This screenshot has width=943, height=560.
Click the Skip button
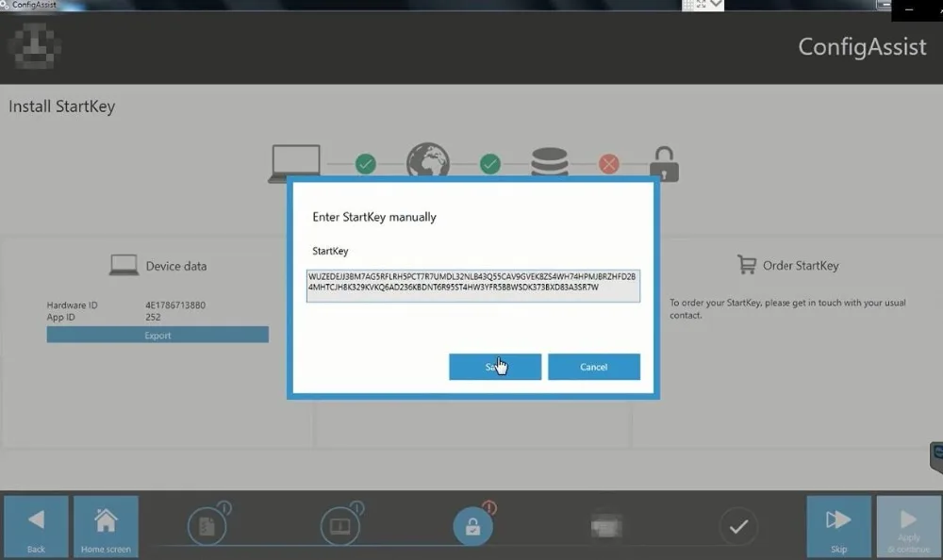(838, 526)
